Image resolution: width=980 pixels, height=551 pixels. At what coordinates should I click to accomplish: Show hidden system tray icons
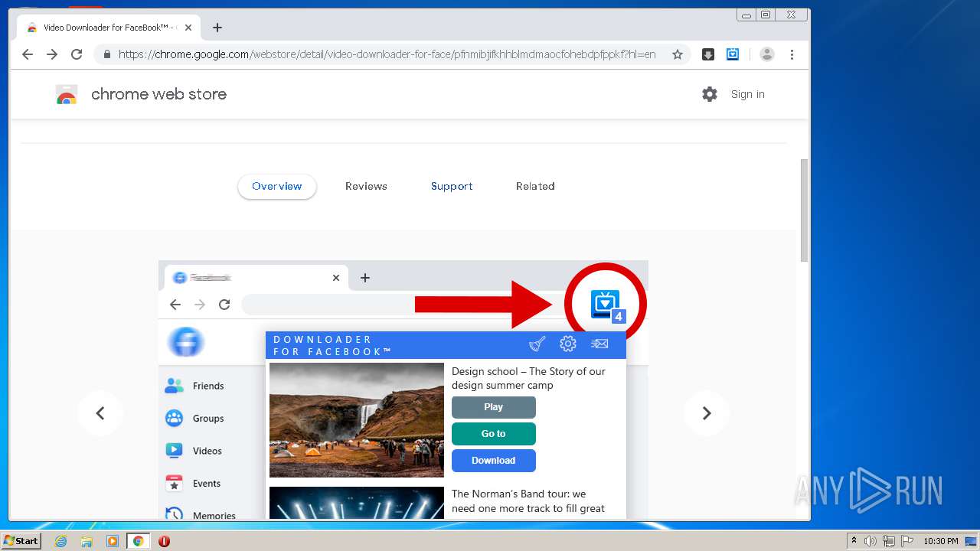(x=854, y=541)
